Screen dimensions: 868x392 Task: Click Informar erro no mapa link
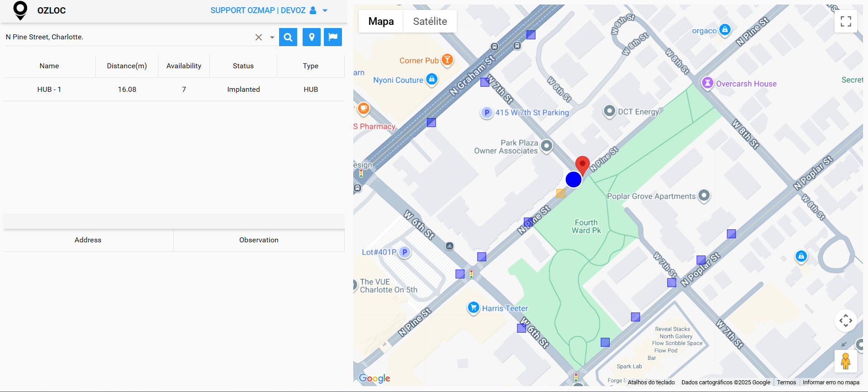(x=831, y=383)
